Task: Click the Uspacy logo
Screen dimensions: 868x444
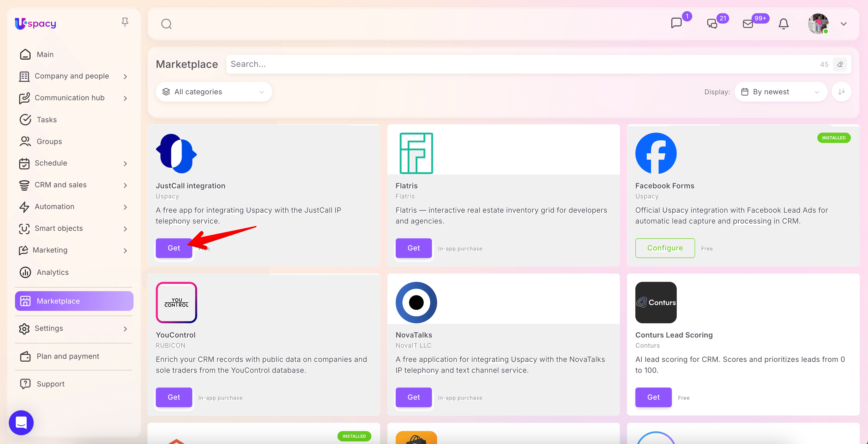Action: (x=35, y=23)
